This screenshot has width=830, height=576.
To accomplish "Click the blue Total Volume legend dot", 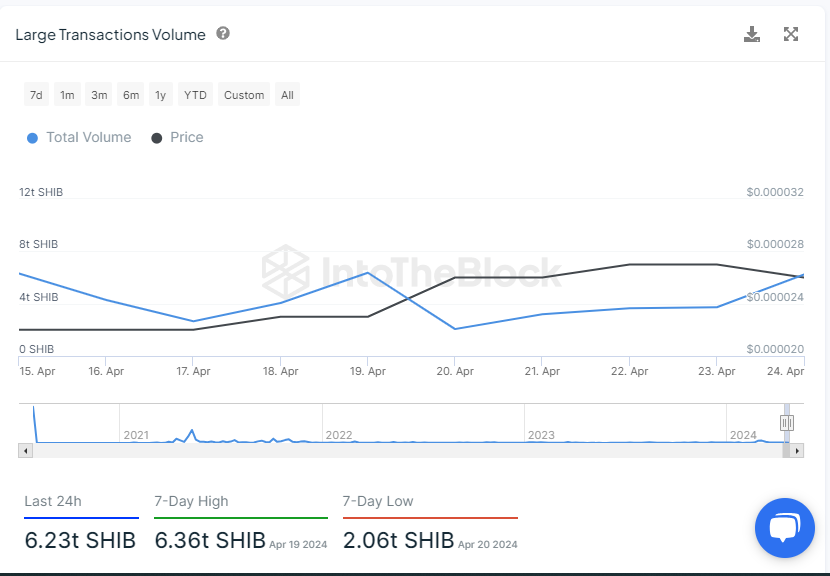I will (x=33, y=138).
